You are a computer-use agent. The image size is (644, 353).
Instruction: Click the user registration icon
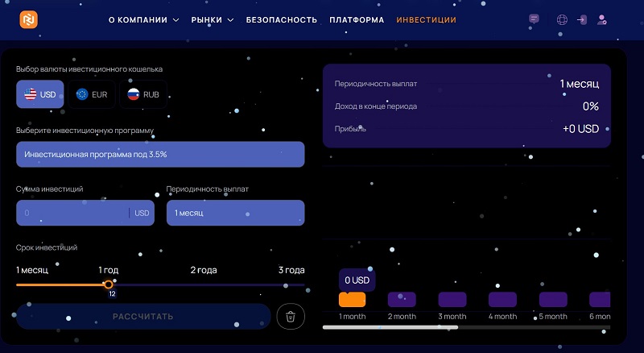coord(602,19)
